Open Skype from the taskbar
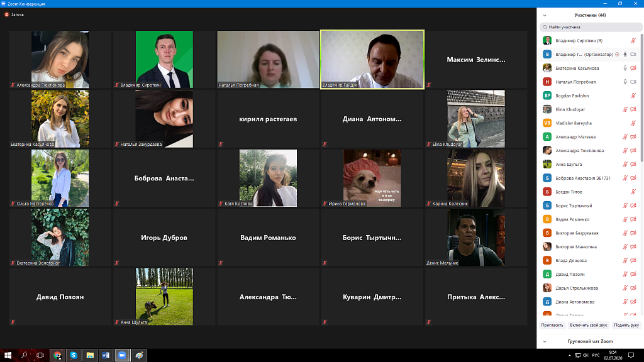 tap(74, 355)
